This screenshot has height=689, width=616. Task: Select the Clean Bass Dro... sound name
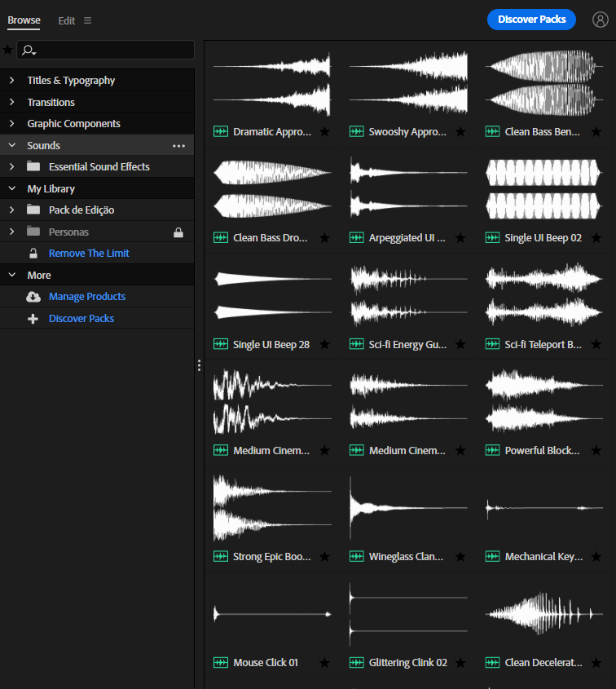click(270, 238)
